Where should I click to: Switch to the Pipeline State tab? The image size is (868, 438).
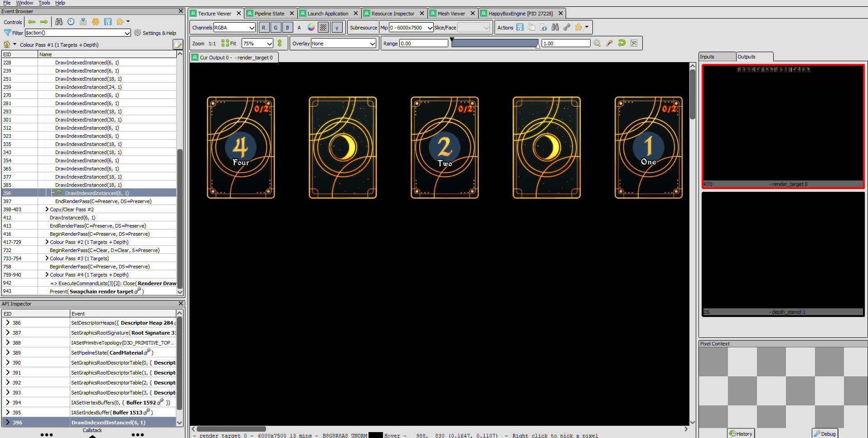pyautogui.click(x=269, y=14)
